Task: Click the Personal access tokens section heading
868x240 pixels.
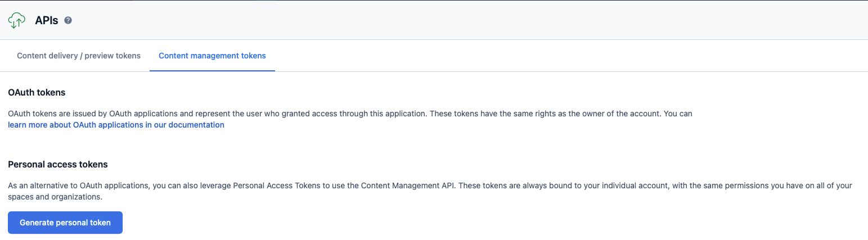Action: pyautogui.click(x=57, y=164)
